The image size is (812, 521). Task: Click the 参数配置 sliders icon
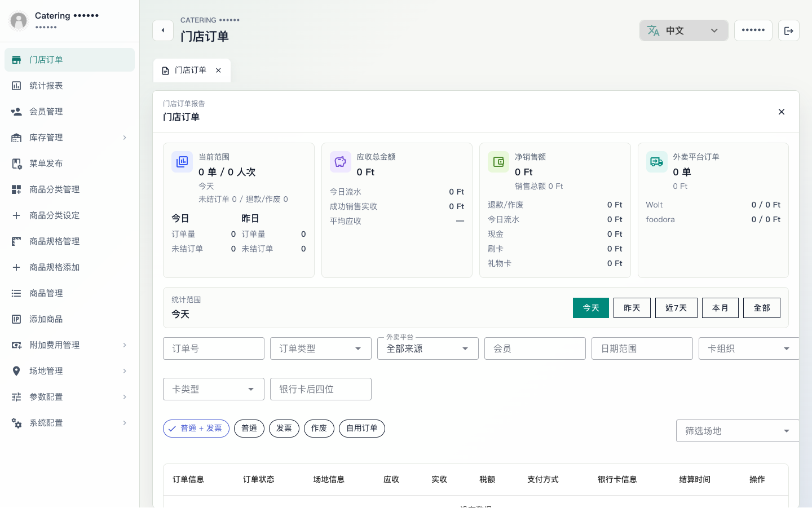click(16, 397)
